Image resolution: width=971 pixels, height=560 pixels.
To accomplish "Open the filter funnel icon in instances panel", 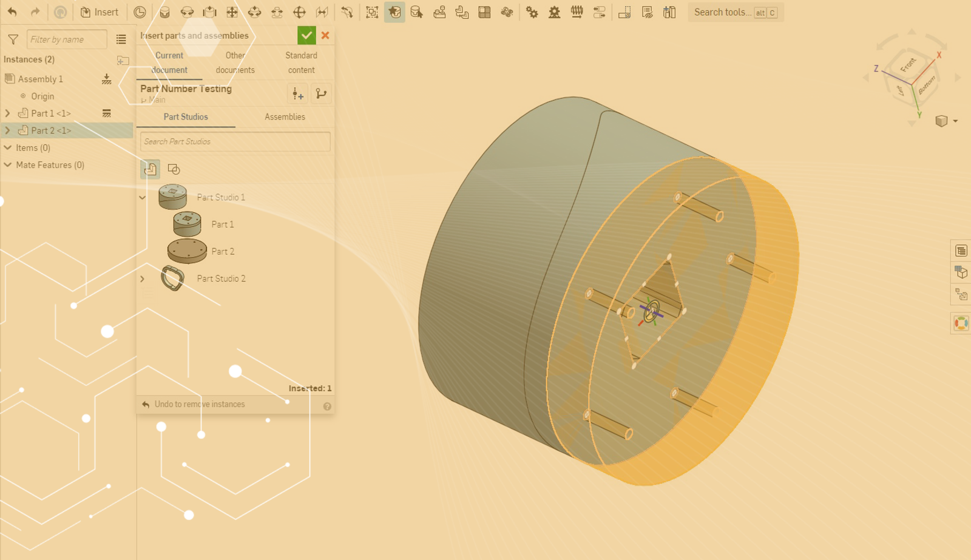I will 13,40.
